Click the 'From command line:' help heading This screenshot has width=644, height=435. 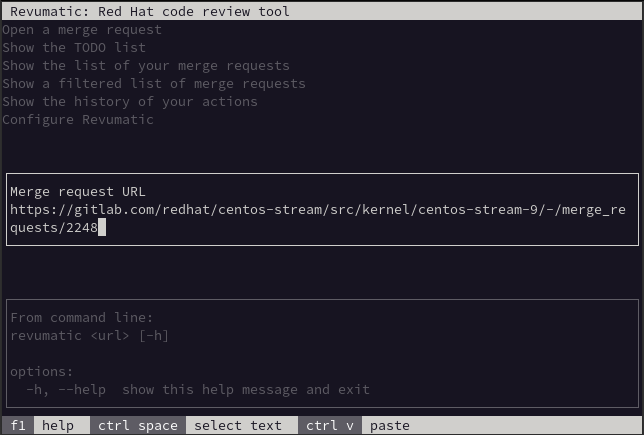click(x=82, y=318)
